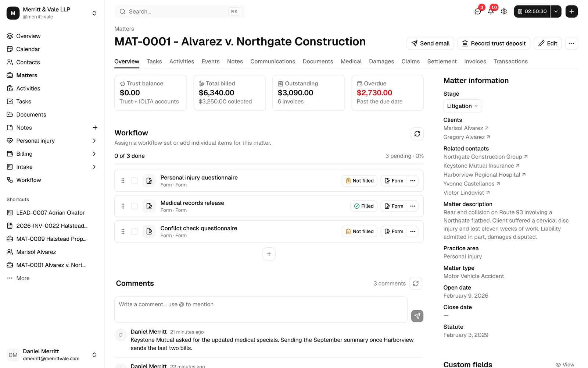Open Keystone Mutual Insurance contact link

pyautogui.click(x=481, y=166)
